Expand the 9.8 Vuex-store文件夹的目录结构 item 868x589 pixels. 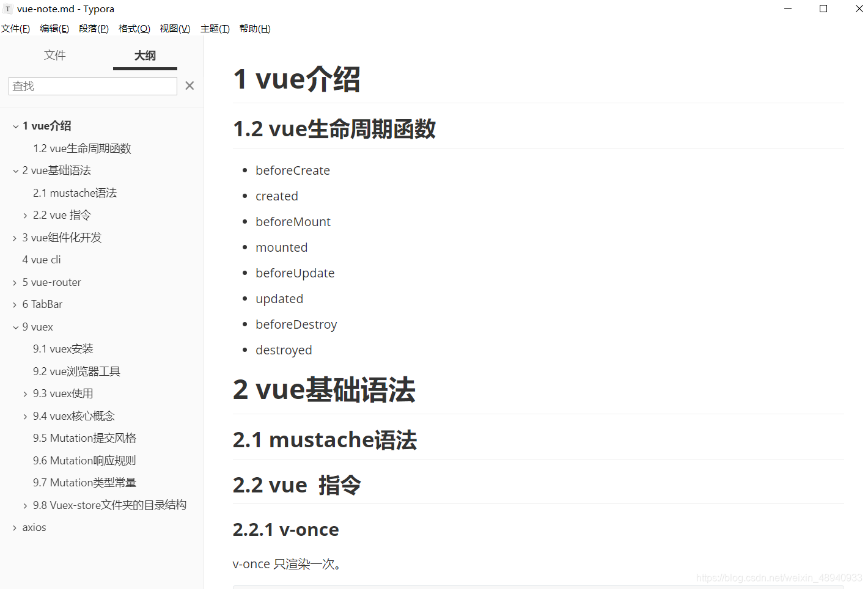tap(25, 506)
